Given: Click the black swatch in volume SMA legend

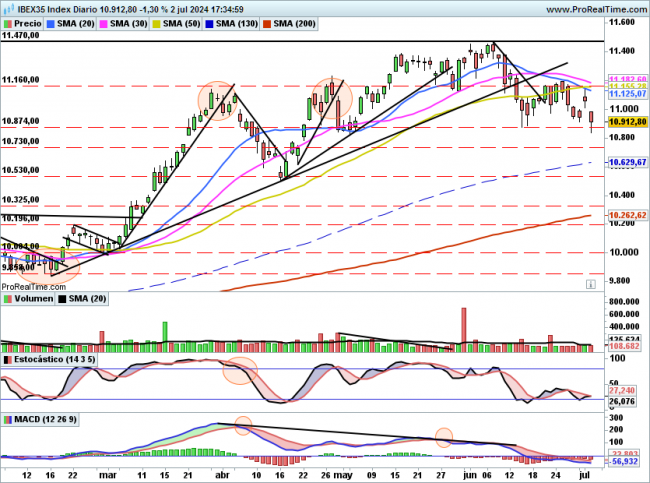Looking at the screenshot, I should coord(62,299).
